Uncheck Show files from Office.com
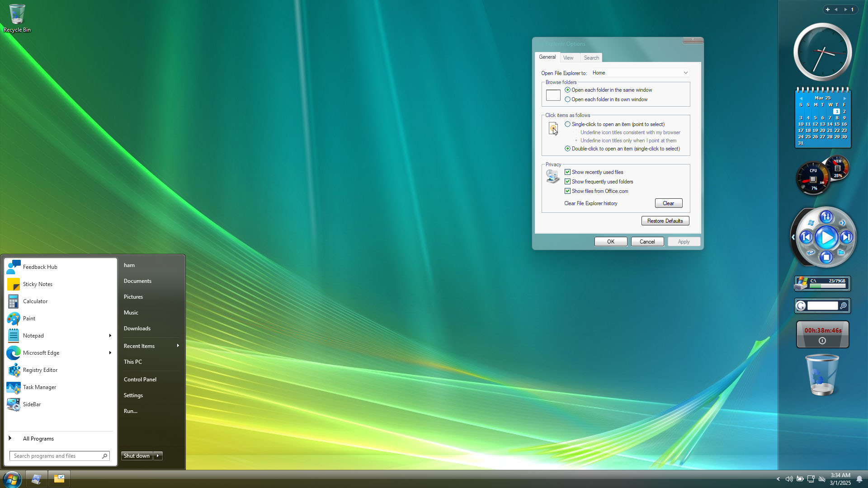The image size is (868, 488). click(x=568, y=191)
